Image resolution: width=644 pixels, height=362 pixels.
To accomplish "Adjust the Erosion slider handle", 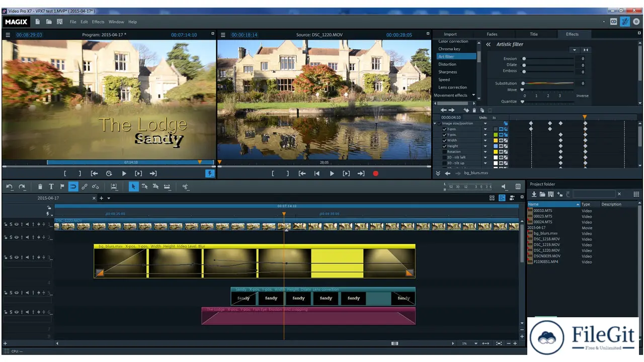I will [x=524, y=59].
